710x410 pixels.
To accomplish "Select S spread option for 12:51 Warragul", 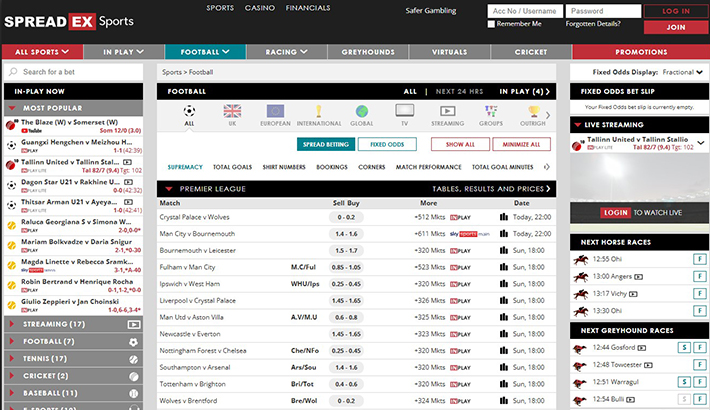I will pyautogui.click(x=684, y=382).
